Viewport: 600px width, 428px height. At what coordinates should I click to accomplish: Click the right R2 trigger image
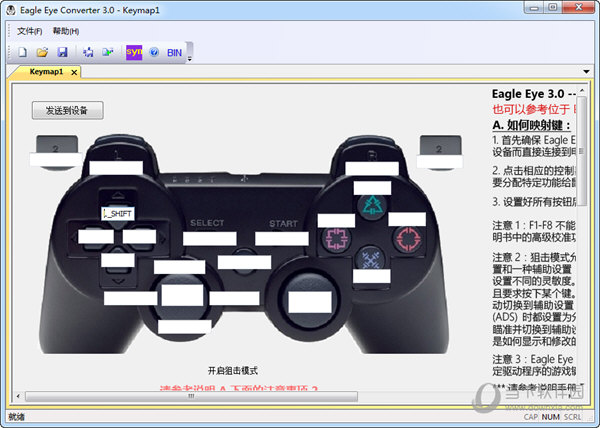[x=440, y=145]
